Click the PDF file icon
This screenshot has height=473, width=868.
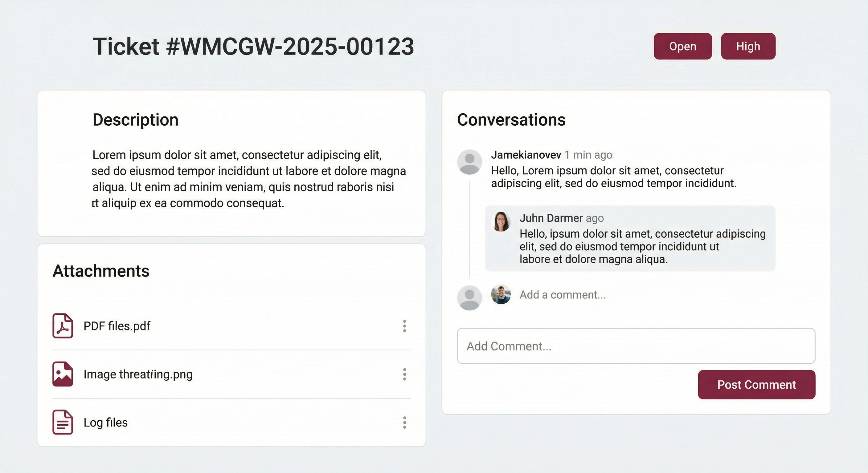63,325
